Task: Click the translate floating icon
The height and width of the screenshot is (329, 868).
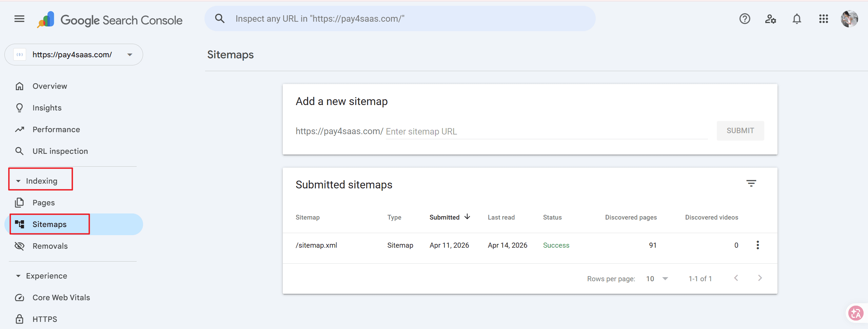Action: 855,313
